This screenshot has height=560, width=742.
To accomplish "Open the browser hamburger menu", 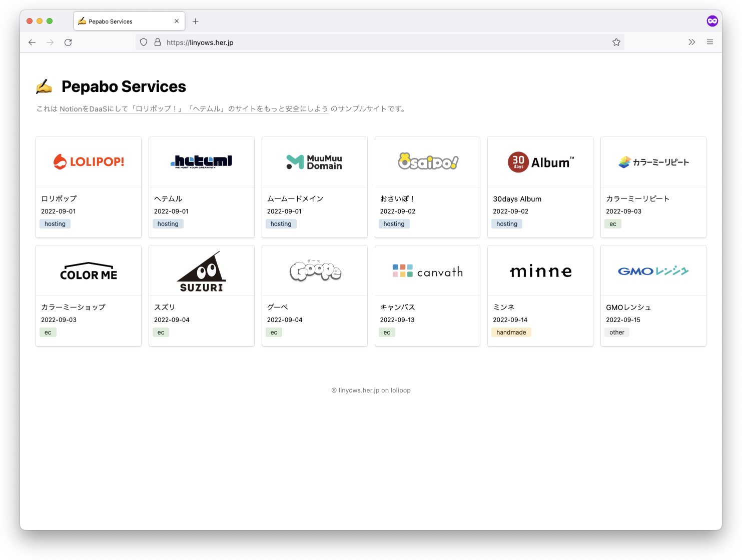I will (710, 42).
